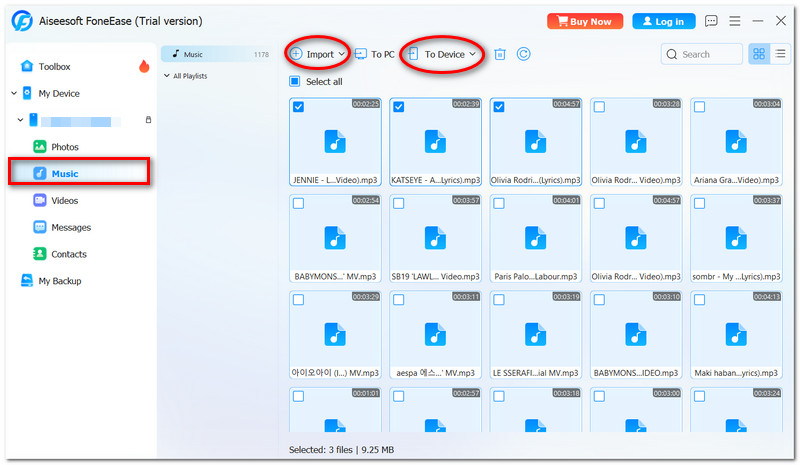The image size is (800, 465).
Task: Click the device lock icon
Action: pyautogui.click(x=148, y=120)
